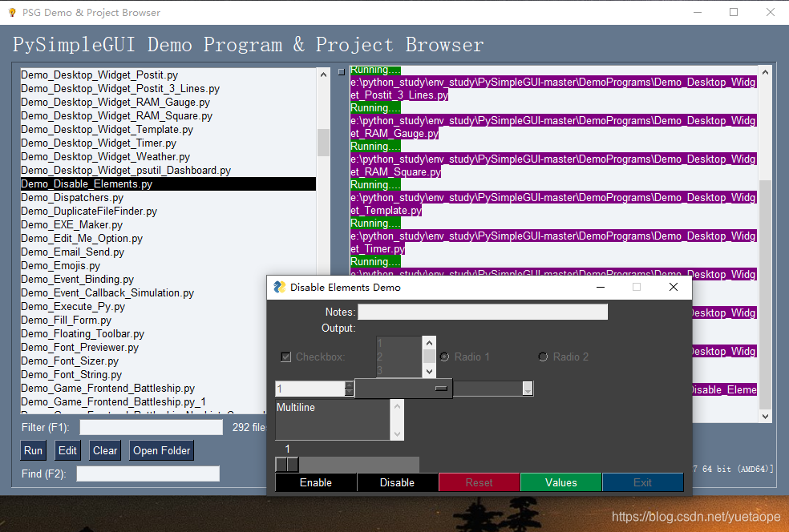Click the red Reset button
789x532 pixels.
(x=479, y=482)
